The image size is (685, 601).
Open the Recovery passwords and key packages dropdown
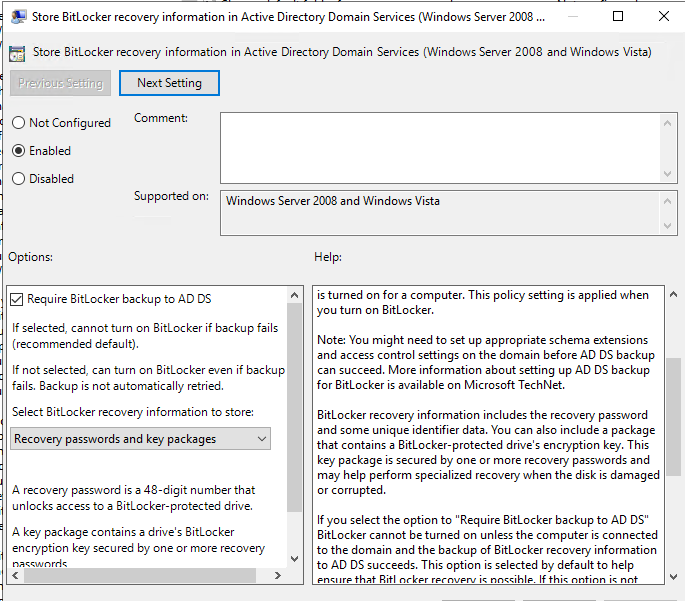[140, 439]
